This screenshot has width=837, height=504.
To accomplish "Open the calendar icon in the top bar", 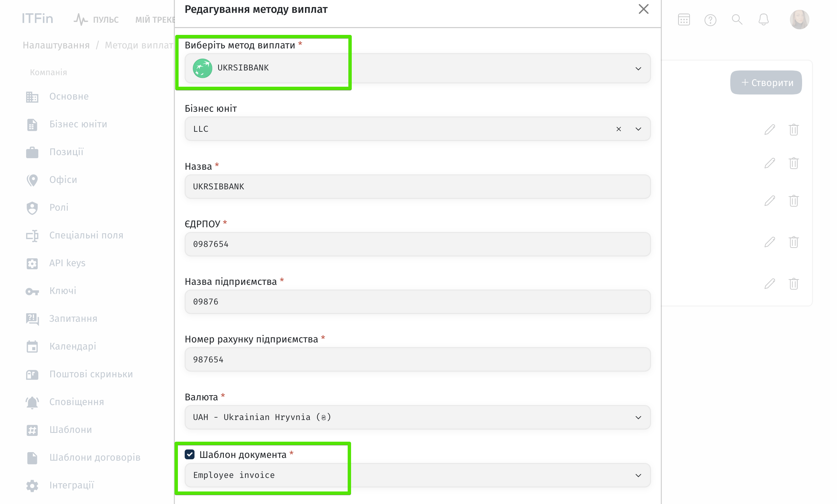I will tap(683, 20).
